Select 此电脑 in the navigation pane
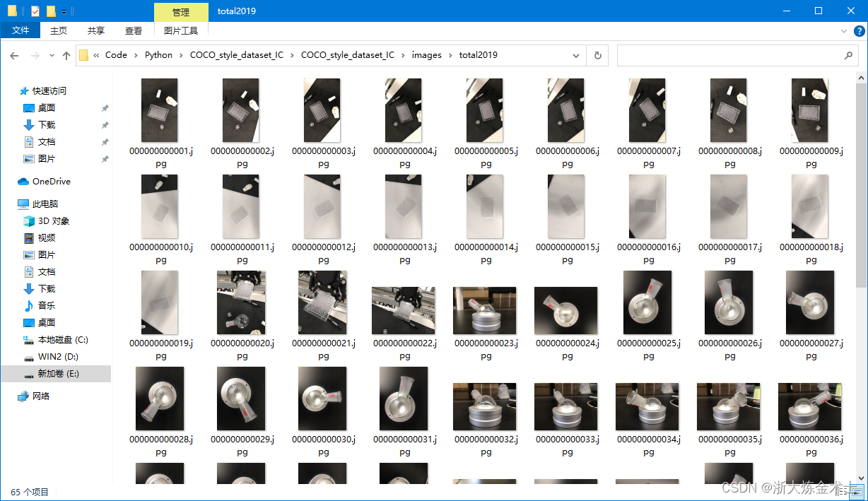 pos(45,204)
